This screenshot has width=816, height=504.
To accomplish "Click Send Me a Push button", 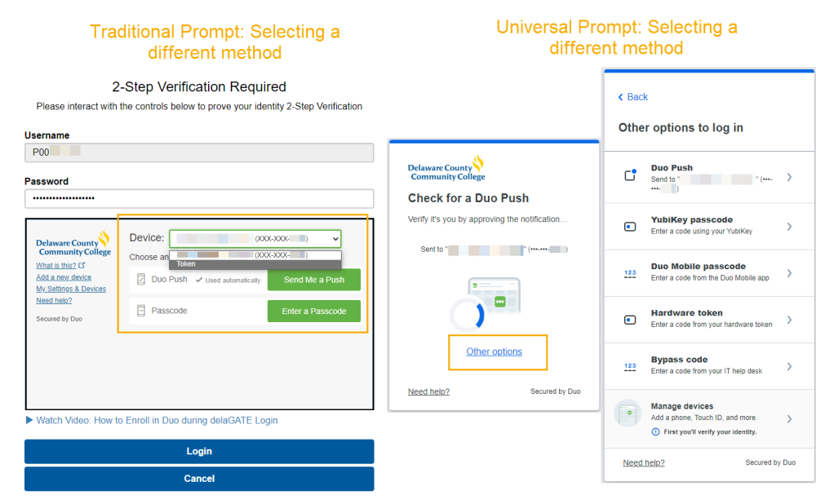I will 314,280.
